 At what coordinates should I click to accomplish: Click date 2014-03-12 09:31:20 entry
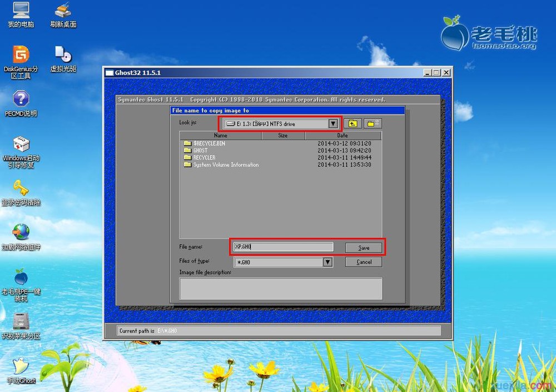(344, 143)
